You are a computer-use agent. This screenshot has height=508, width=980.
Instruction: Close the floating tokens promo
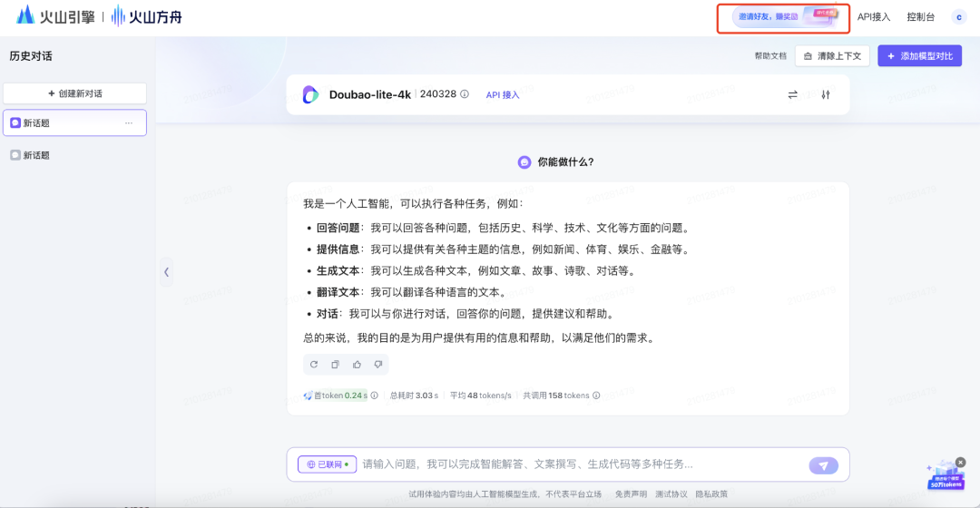(x=961, y=463)
